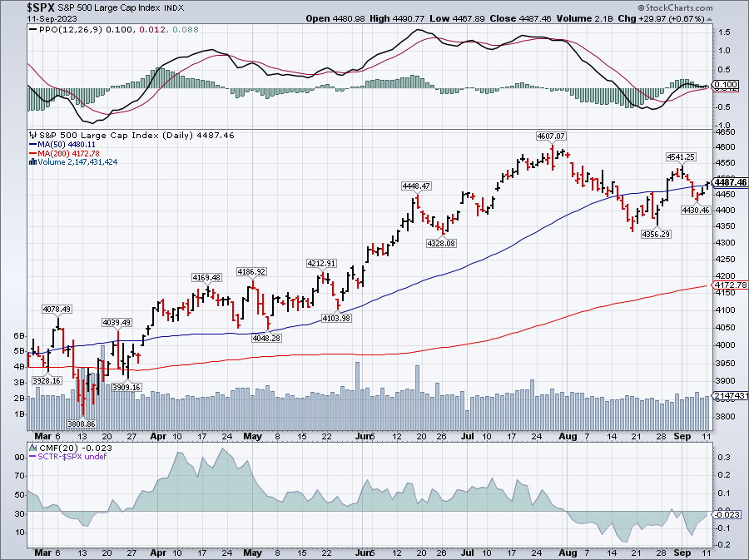Click the 4487.46 current price tag on right axis
749x560 pixels.
coord(730,182)
